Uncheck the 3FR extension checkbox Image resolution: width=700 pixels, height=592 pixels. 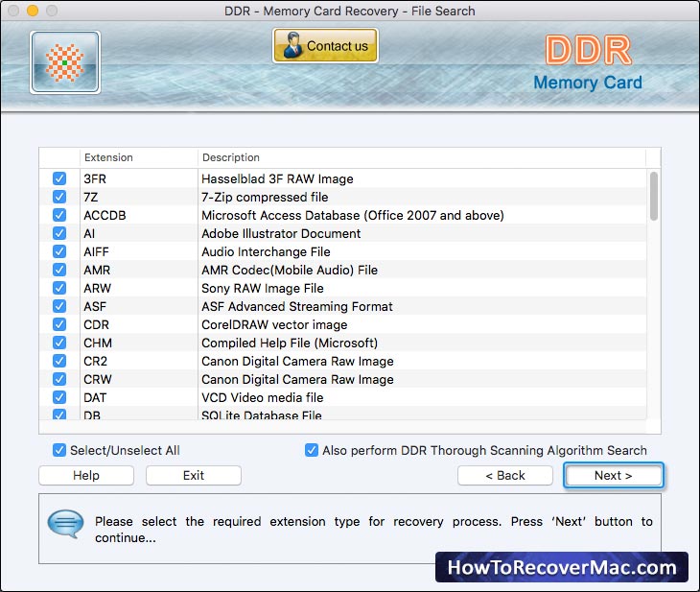coord(59,178)
